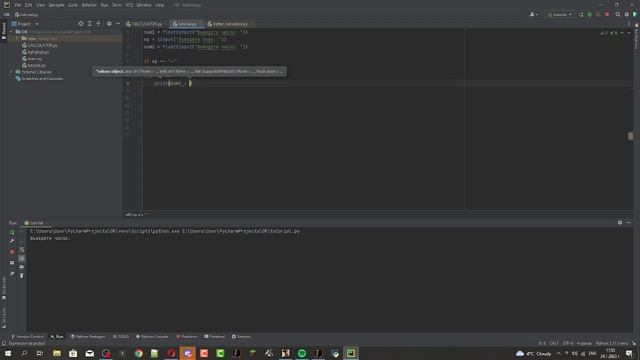Image resolution: width=640 pixels, height=360 pixels.
Task: Click the editor scrollbar marker stripe
Action: [x=630, y=136]
